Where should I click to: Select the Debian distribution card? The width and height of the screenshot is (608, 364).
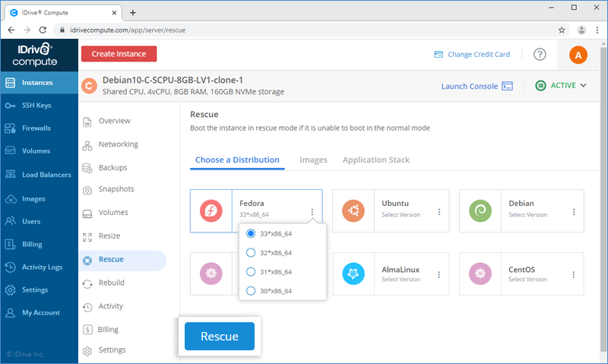pyautogui.click(x=521, y=211)
